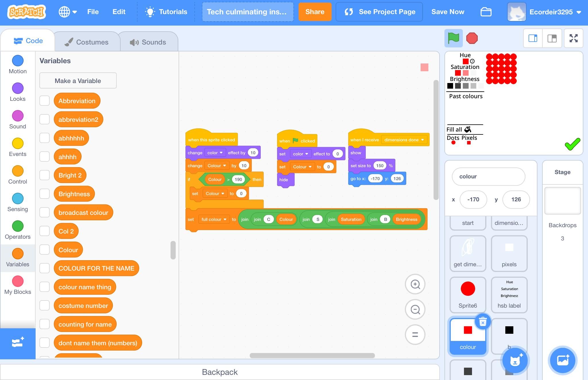The height and width of the screenshot is (380, 588).
Task: Click the Share button
Action: (315, 12)
